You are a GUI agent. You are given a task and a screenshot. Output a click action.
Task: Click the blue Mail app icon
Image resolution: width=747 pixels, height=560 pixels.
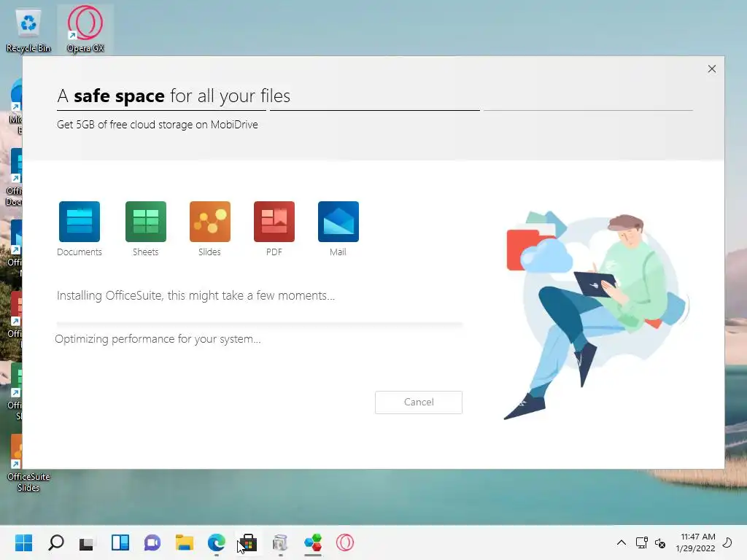click(338, 222)
